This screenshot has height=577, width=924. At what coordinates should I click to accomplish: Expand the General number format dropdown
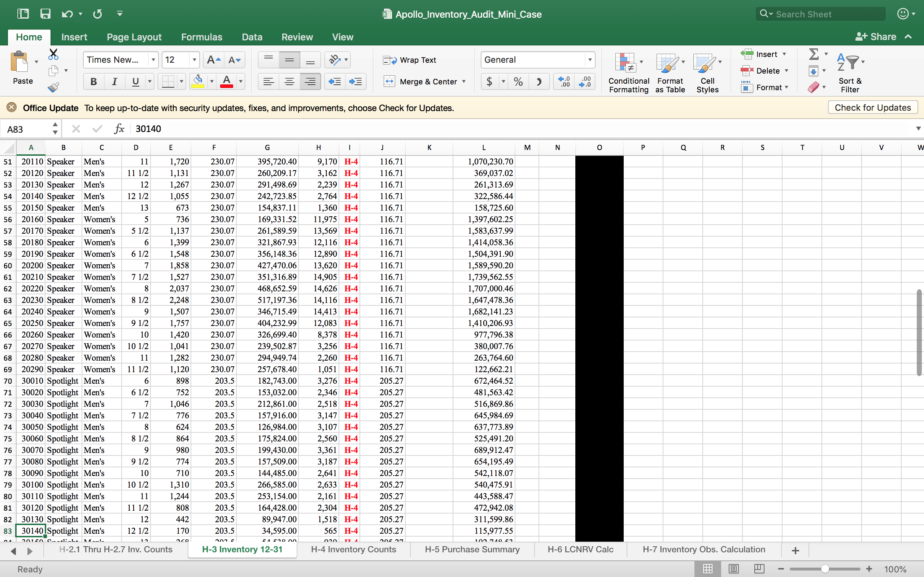point(589,60)
